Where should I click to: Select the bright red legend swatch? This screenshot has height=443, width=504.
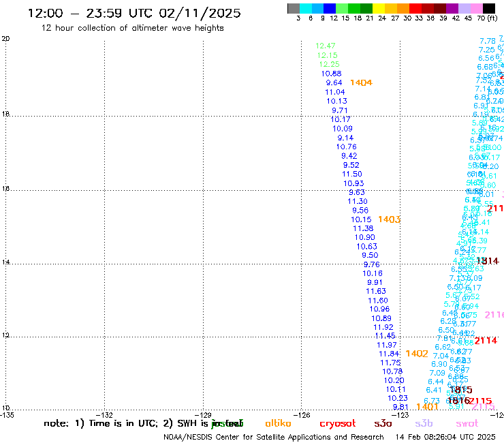pos(415,8)
